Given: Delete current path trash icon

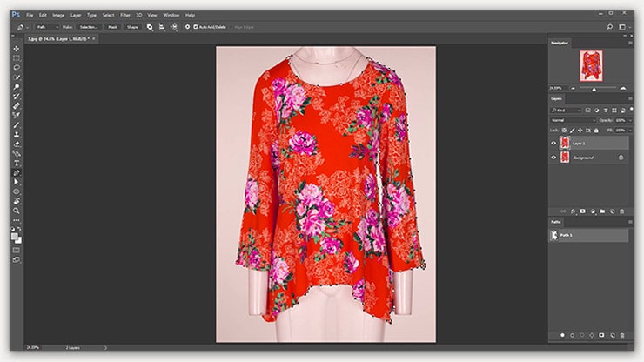Looking at the screenshot, I should (622, 335).
